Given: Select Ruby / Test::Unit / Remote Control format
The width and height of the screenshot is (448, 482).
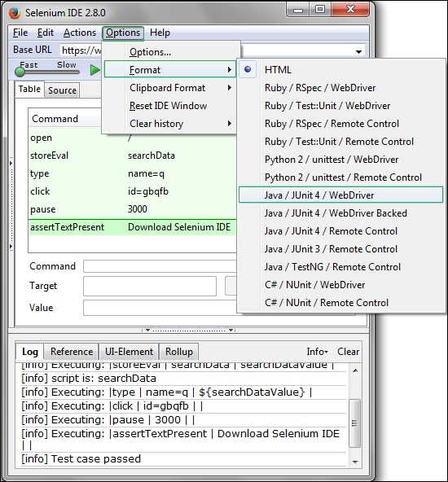Looking at the screenshot, I should coord(341,142).
